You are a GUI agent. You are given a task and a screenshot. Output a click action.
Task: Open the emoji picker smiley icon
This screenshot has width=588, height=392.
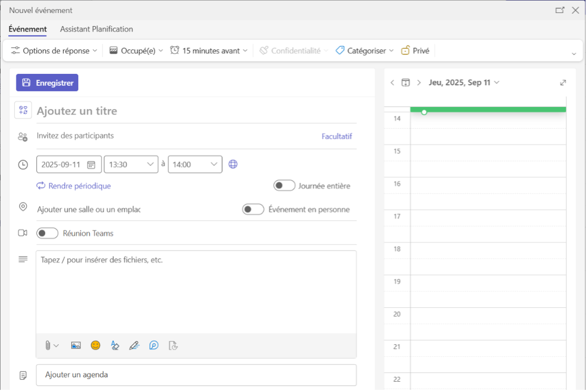coord(96,345)
